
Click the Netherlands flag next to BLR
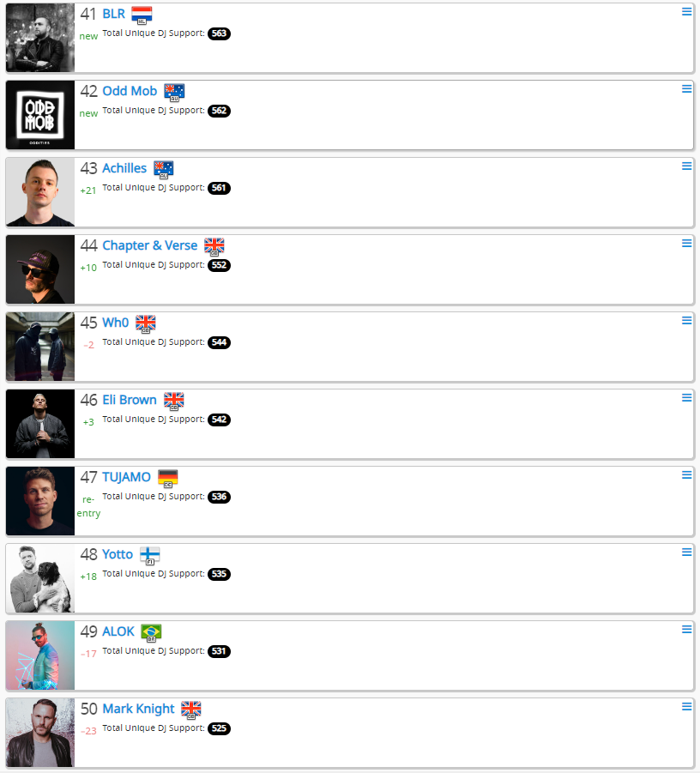click(142, 15)
